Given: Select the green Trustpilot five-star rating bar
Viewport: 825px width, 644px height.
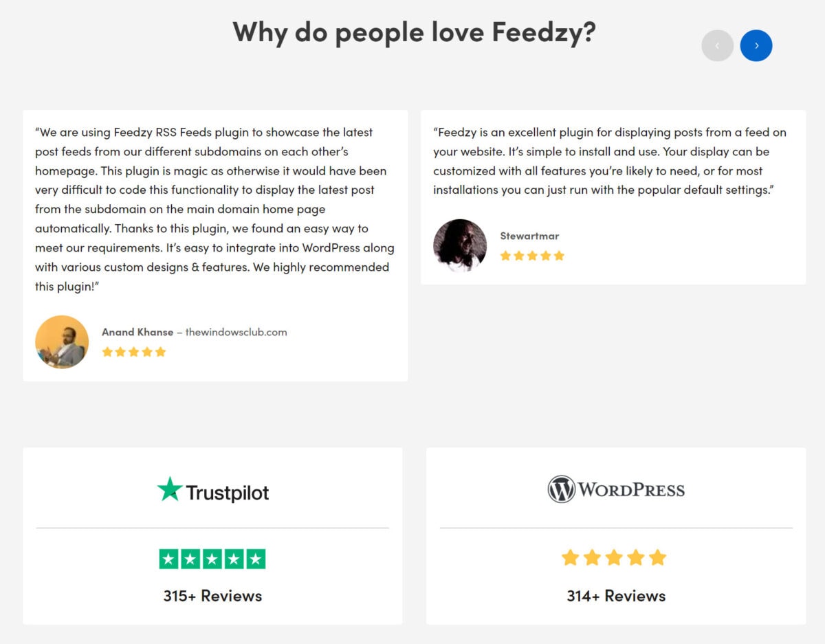Looking at the screenshot, I should (x=212, y=558).
